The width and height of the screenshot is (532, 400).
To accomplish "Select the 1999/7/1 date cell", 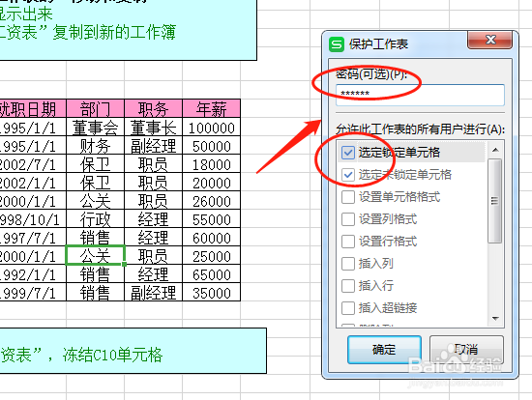I will [x=33, y=292].
